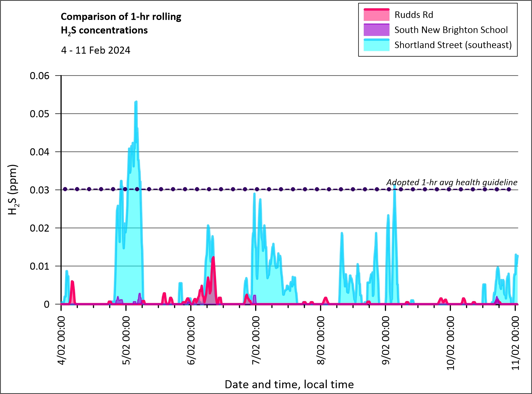Image resolution: width=532 pixels, height=394 pixels.
Task: Click the South New Brighton School purple swatch
Action: [376, 30]
